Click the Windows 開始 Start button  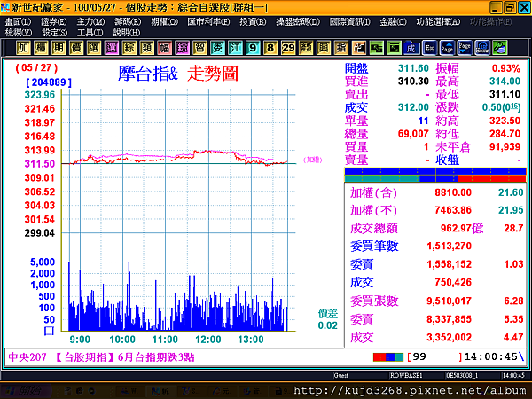pyautogui.click(x=26, y=391)
